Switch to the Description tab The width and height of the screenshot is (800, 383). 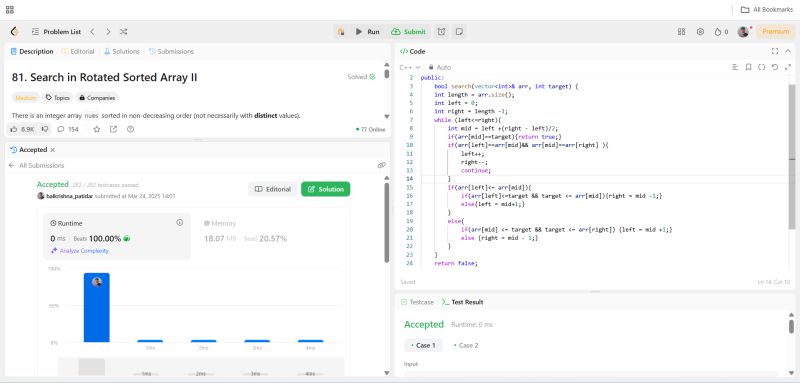(x=32, y=52)
